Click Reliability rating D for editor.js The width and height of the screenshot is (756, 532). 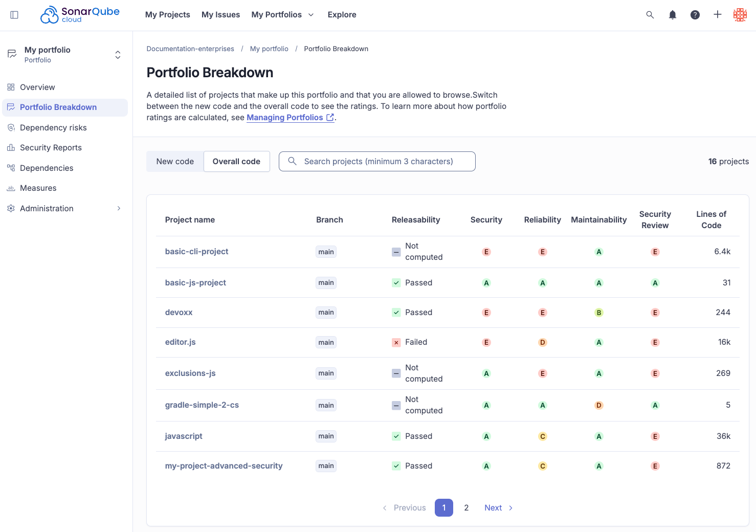click(543, 343)
